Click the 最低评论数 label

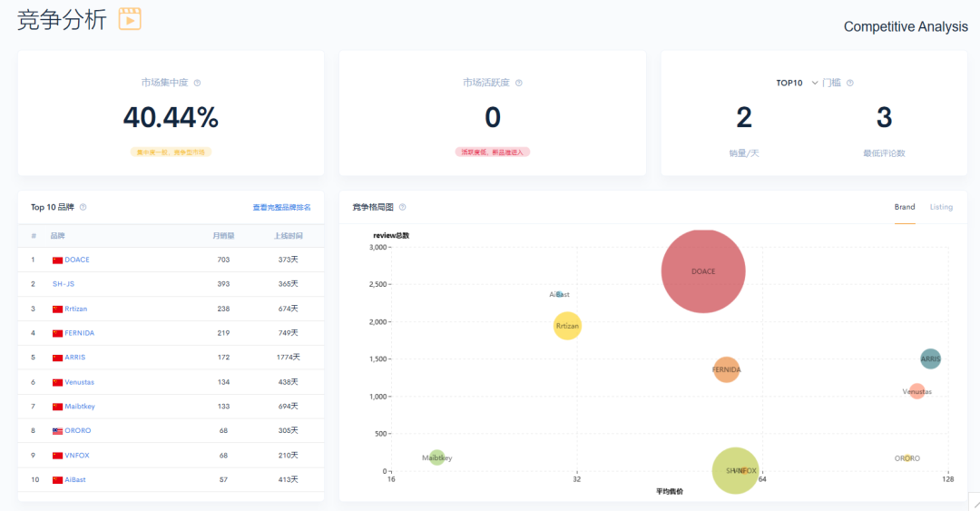[x=884, y=153]
